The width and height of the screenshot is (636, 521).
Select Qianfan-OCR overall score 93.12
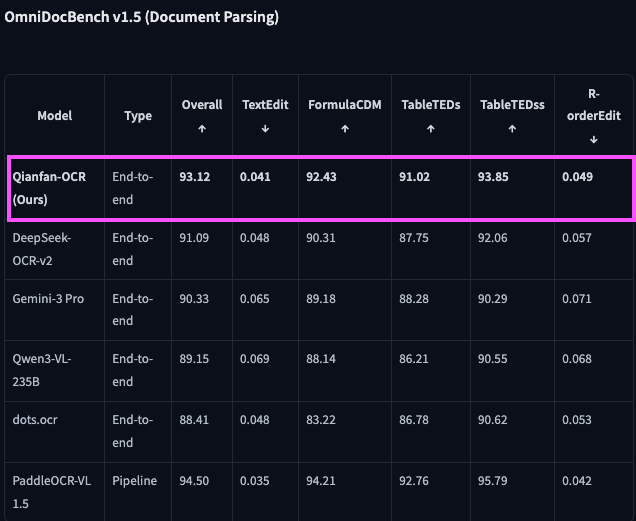(195, 177)
